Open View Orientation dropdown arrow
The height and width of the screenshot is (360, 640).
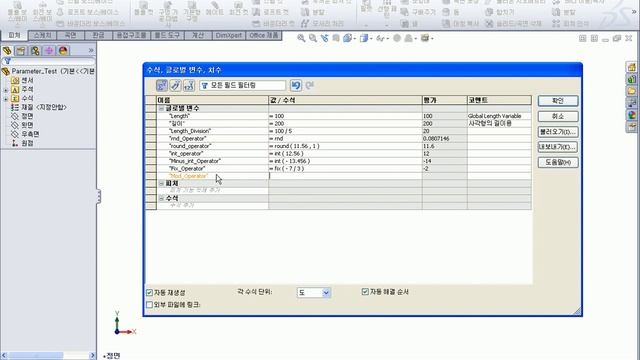coord(355,39)
